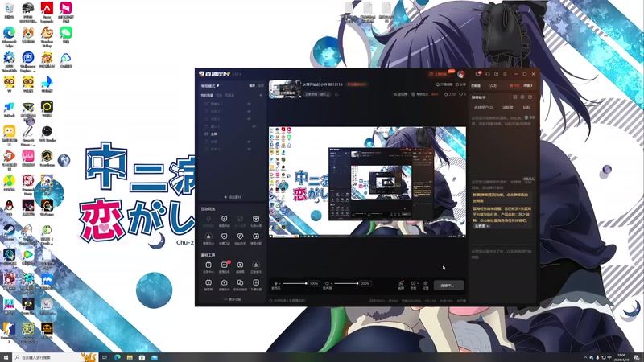
Task: Open the 设置 gear icon beside connect button
Action: click(x=426, y=284)
